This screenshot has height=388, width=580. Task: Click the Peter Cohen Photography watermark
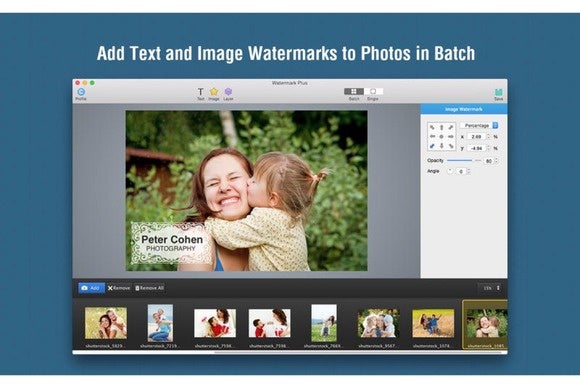172,243
